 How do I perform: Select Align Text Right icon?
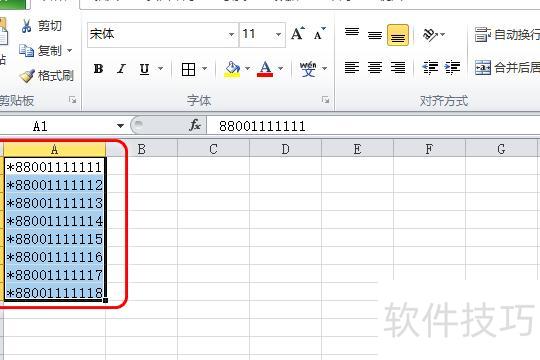(398, 68)
